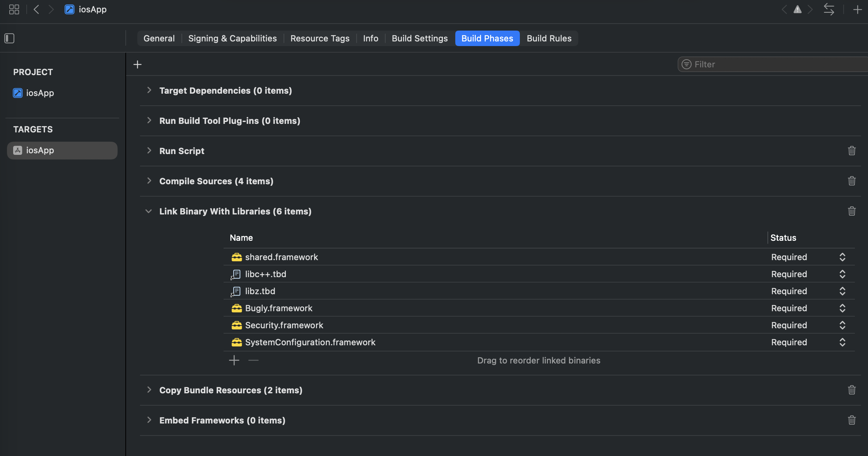This screenshot has width=868, height=456.
Task: Expand Copy Bundle Resources section
Action: coord(149,390)
